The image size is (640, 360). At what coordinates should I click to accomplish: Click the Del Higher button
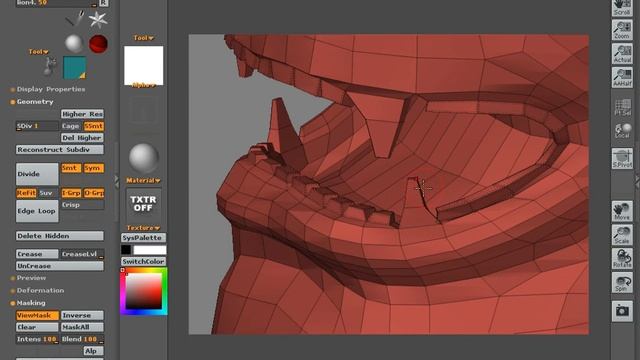coord(82,138)
